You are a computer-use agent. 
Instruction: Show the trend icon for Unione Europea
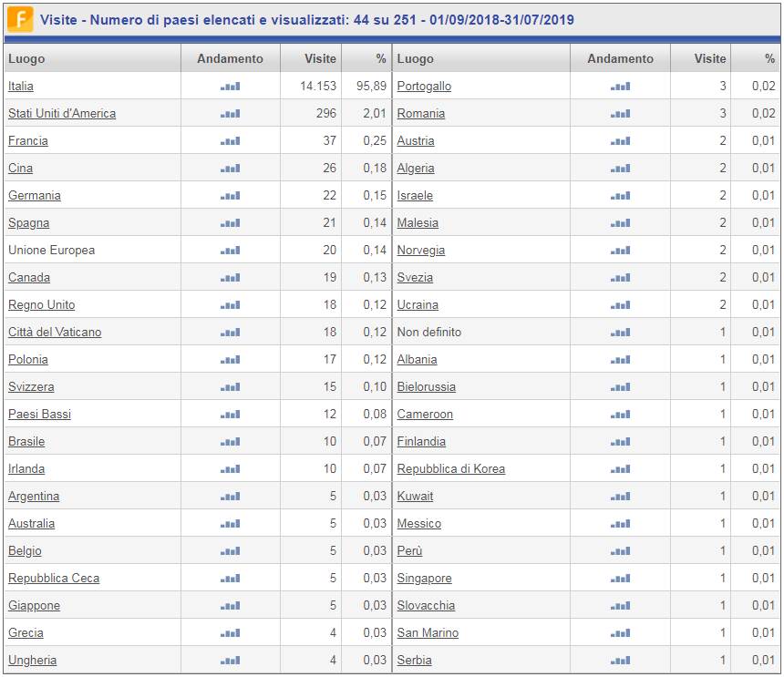click(230, 251)
